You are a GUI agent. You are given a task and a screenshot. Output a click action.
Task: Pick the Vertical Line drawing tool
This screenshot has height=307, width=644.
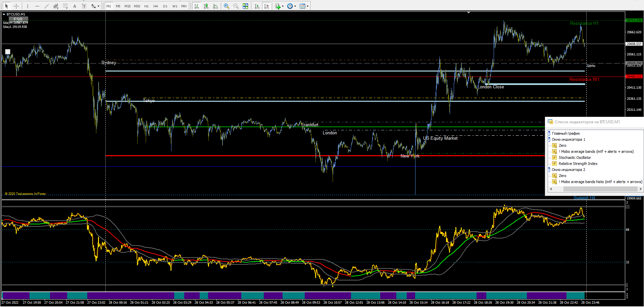tap(28, 6)
